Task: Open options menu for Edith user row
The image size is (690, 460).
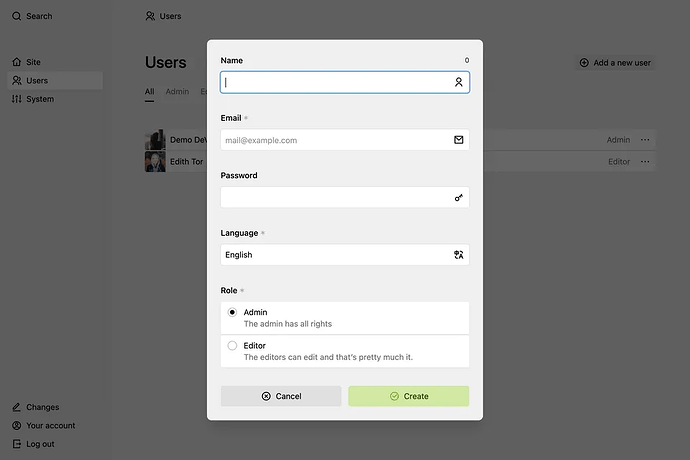Action: 645,161
